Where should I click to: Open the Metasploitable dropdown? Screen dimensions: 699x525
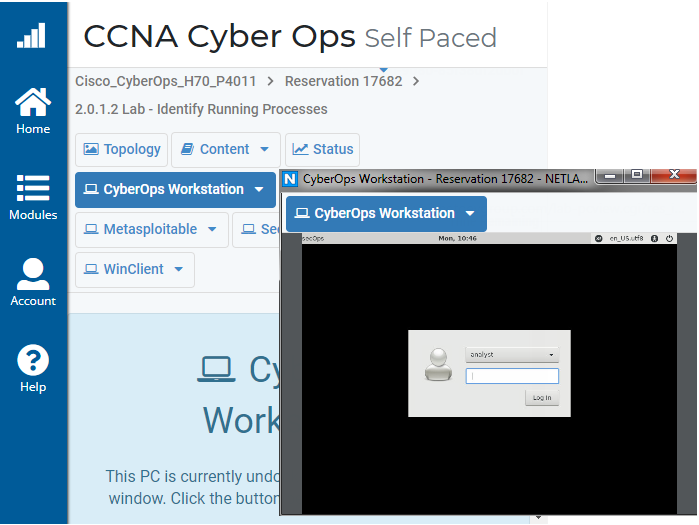point(151,229)
